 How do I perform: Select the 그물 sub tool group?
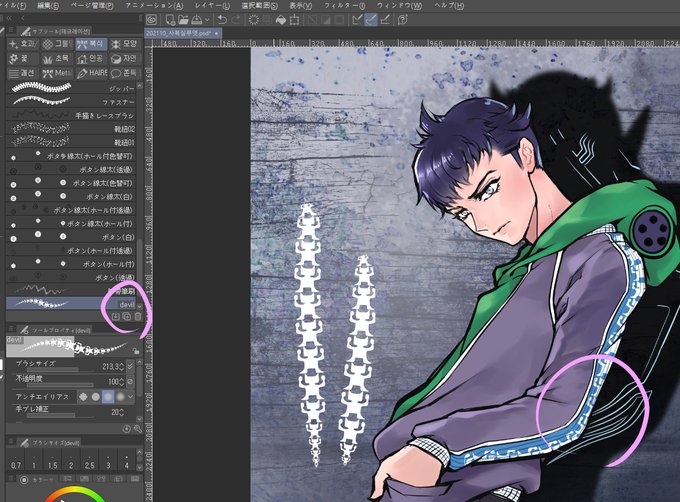click(x=58, y=44)
